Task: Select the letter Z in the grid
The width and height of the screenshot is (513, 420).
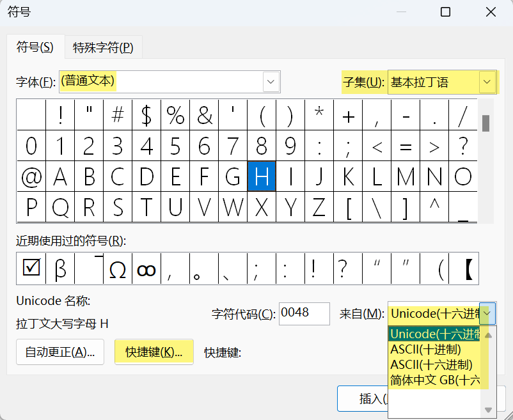Action: click(319, 207)
